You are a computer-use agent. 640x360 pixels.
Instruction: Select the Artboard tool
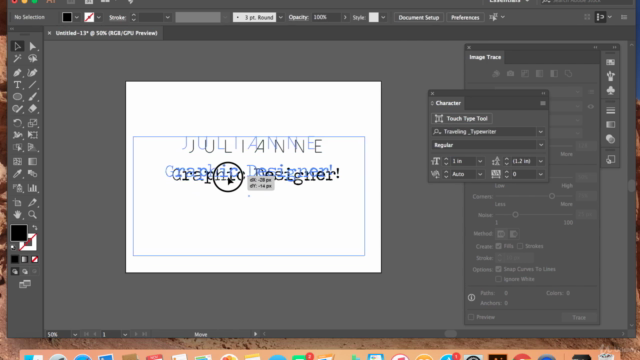point(17,202)
